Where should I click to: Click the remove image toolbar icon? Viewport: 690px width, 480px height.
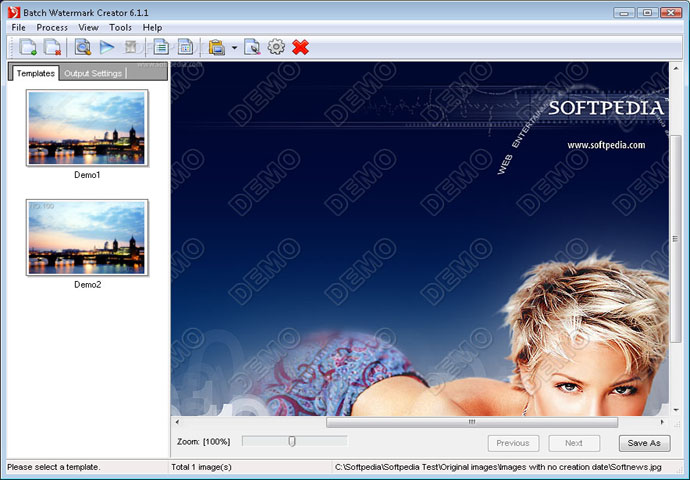[52, 47]
